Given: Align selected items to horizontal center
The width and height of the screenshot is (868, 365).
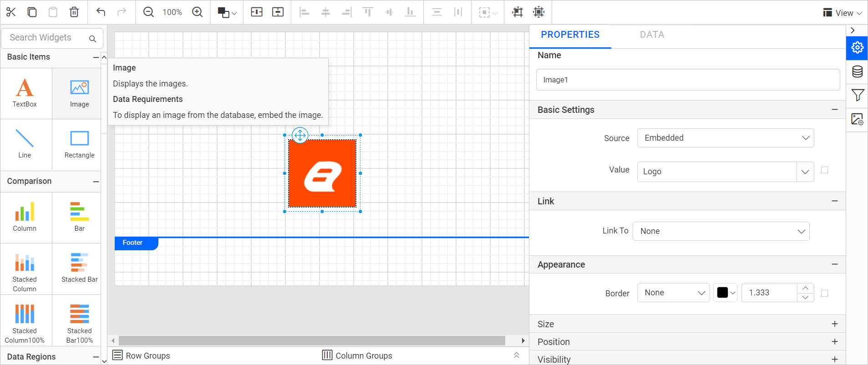Looking at the screenshot, I should coord(325,12).
